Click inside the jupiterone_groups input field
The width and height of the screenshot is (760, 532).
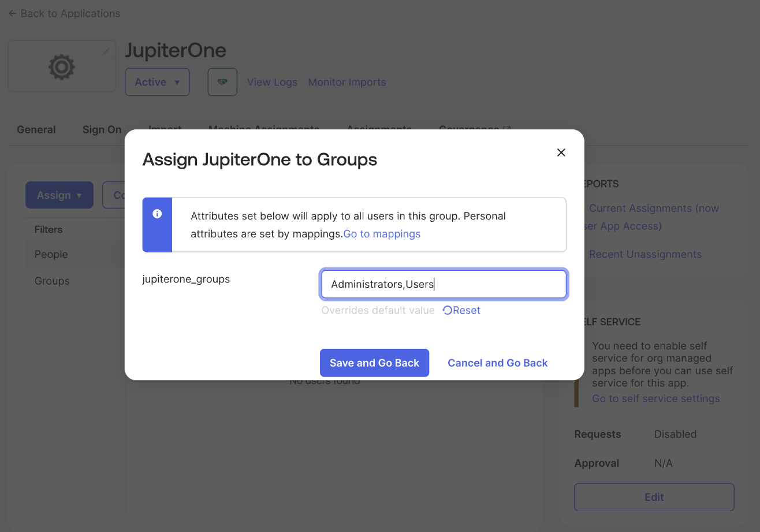[444, 284]
